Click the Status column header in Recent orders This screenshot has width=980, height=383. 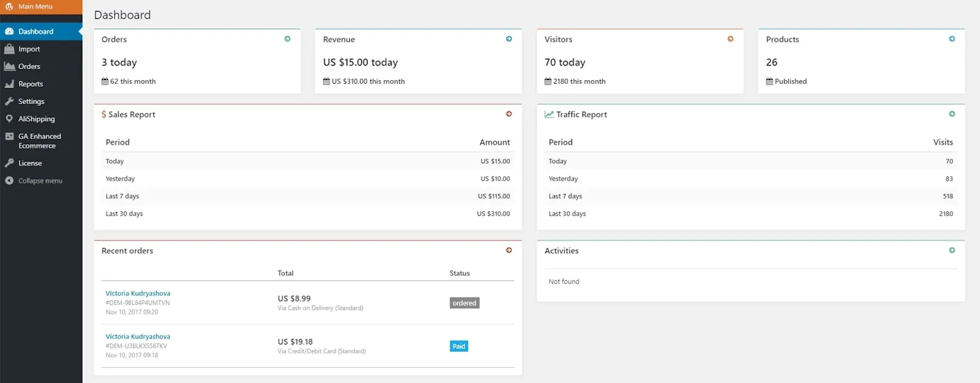coord(459,273)
